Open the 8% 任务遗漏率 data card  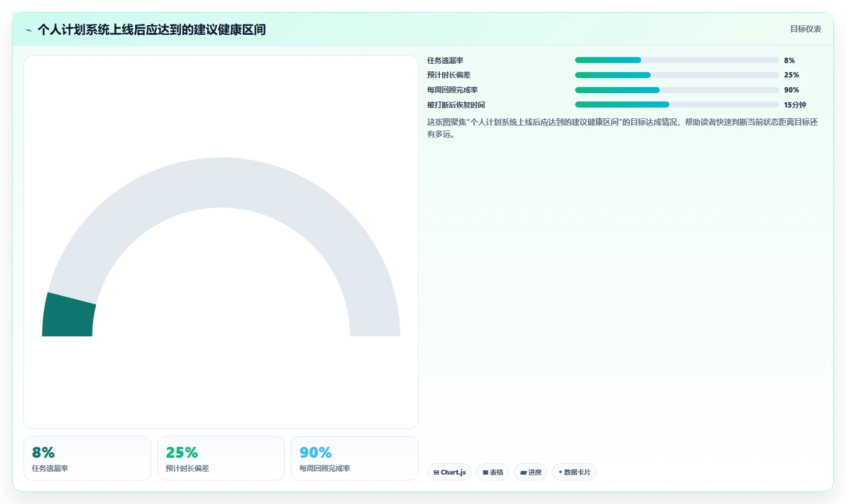[x=87, y=458]
